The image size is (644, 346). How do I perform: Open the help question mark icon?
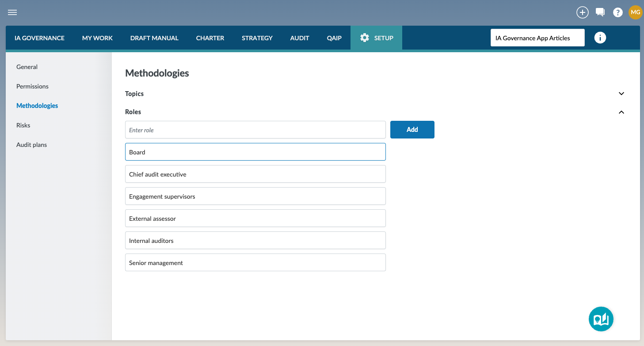pyautogui.click(x=618, y=12)
